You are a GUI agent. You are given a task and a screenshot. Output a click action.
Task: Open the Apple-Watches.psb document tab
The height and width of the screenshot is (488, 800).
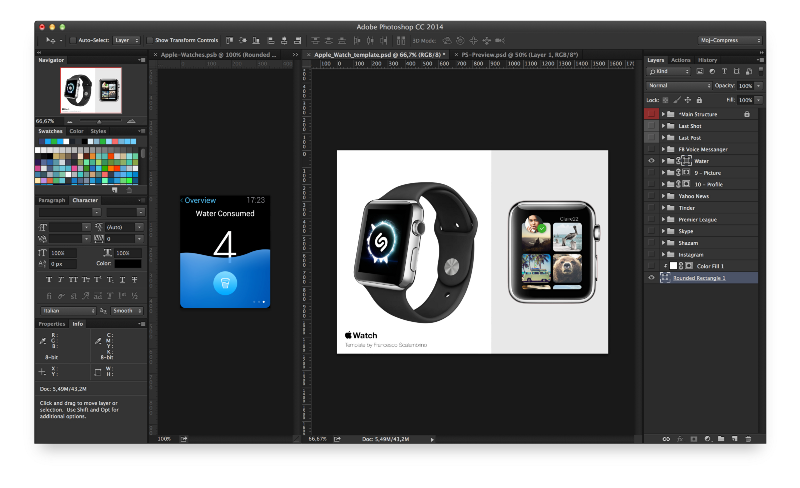[218, 55]
